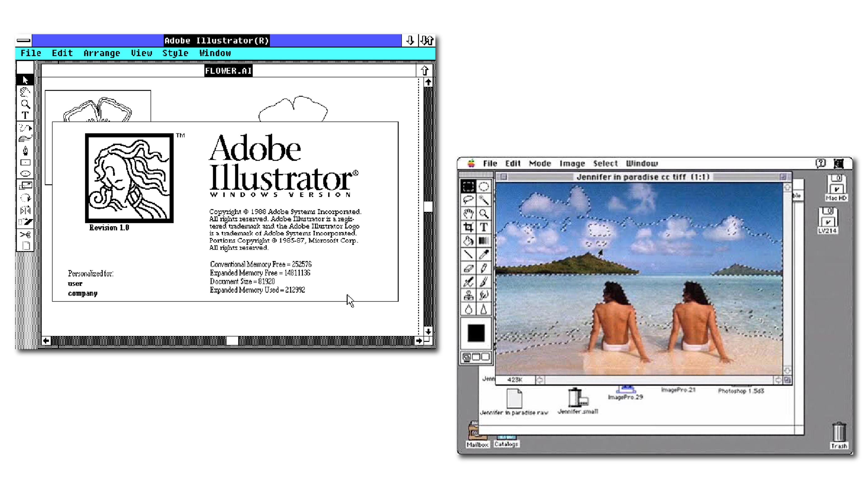The height and width of the screenshot is (488, 868).
Task: Select the Scale tool in Illustrator toolbox
Action: [x=25, y=186]
